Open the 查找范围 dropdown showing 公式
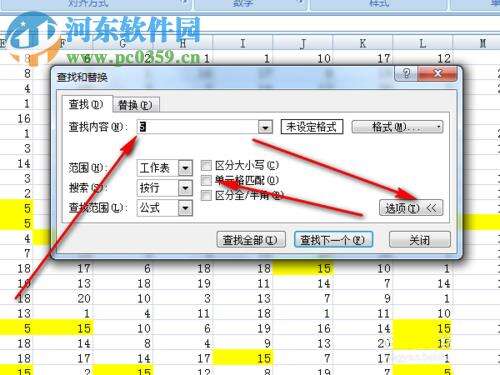Image resolution: width=500 pixels, height=375 pixels. [165, 208]
